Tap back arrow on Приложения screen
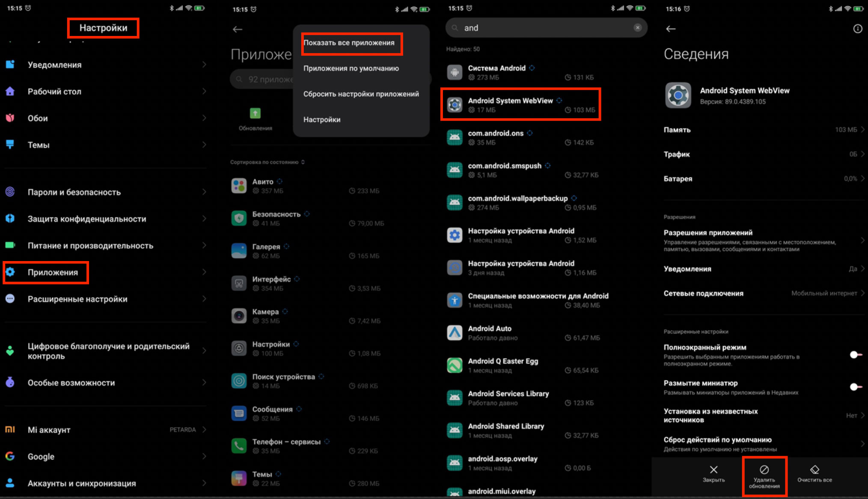Image resolution: width=868 pixels, height=499 pixels. point(238,29)
